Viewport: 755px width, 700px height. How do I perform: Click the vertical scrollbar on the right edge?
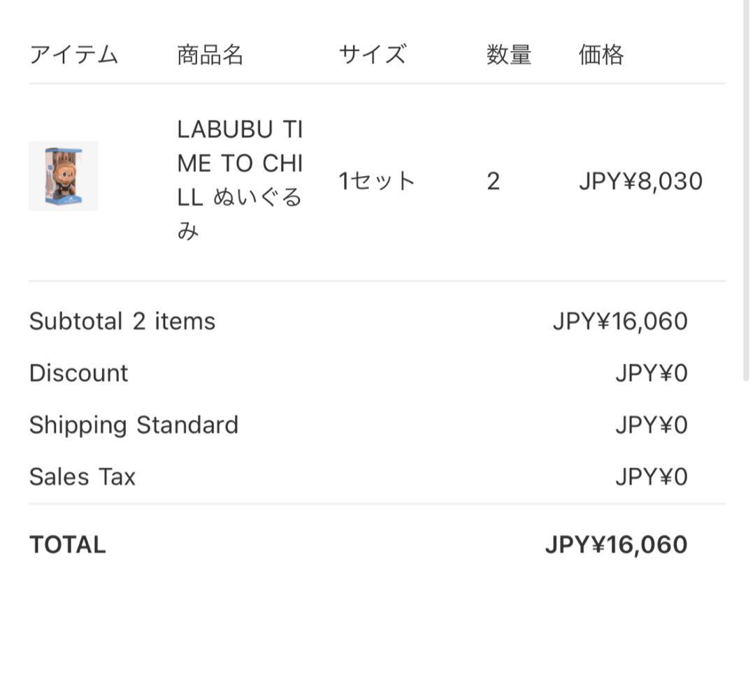[745, 189]
